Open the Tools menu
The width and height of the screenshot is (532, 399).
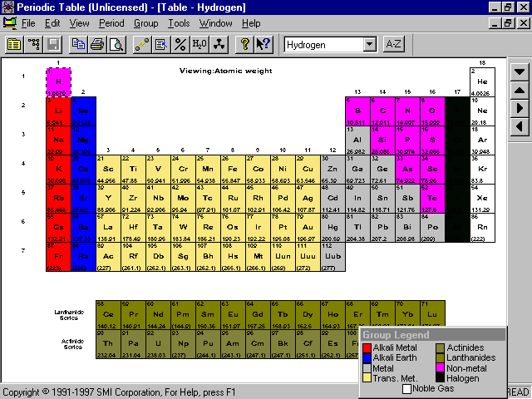point(179,23)
